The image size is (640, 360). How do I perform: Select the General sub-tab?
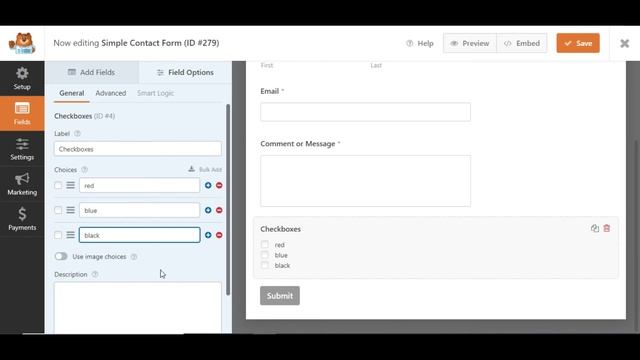[x=72, y=93]
